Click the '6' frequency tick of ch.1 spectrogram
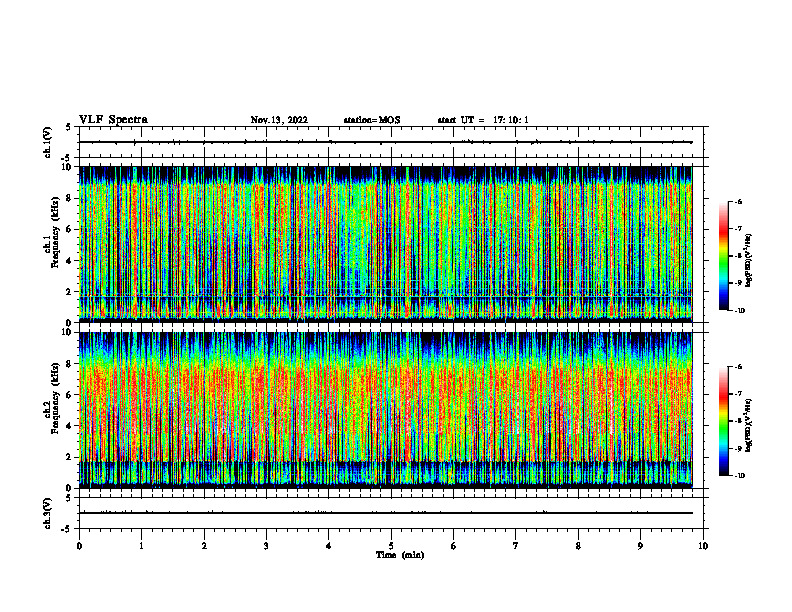 tap(70, 230)
